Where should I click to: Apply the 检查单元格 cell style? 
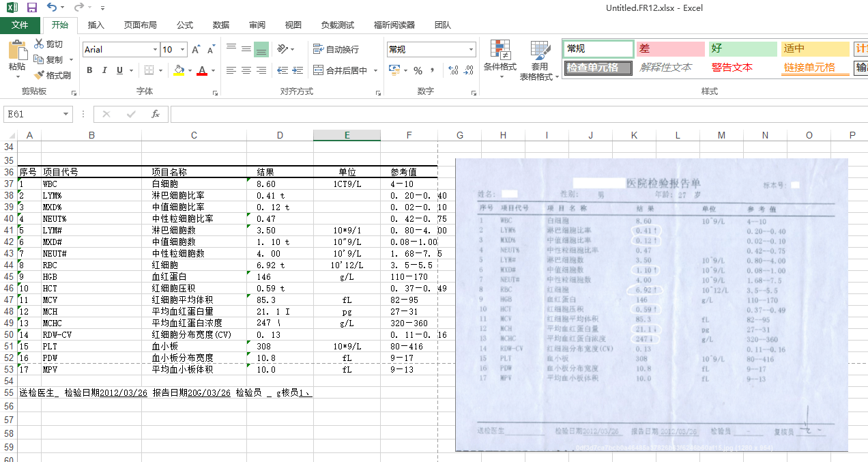(598, 68)
